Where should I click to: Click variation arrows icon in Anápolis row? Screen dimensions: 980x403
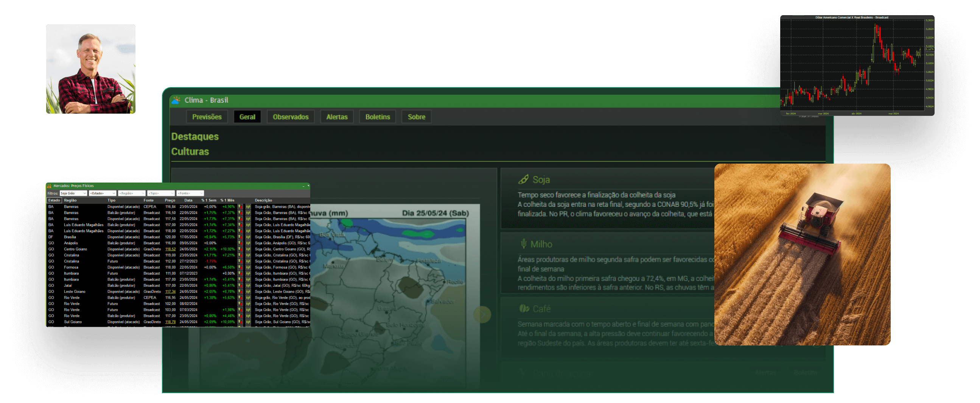coord(240,243)
